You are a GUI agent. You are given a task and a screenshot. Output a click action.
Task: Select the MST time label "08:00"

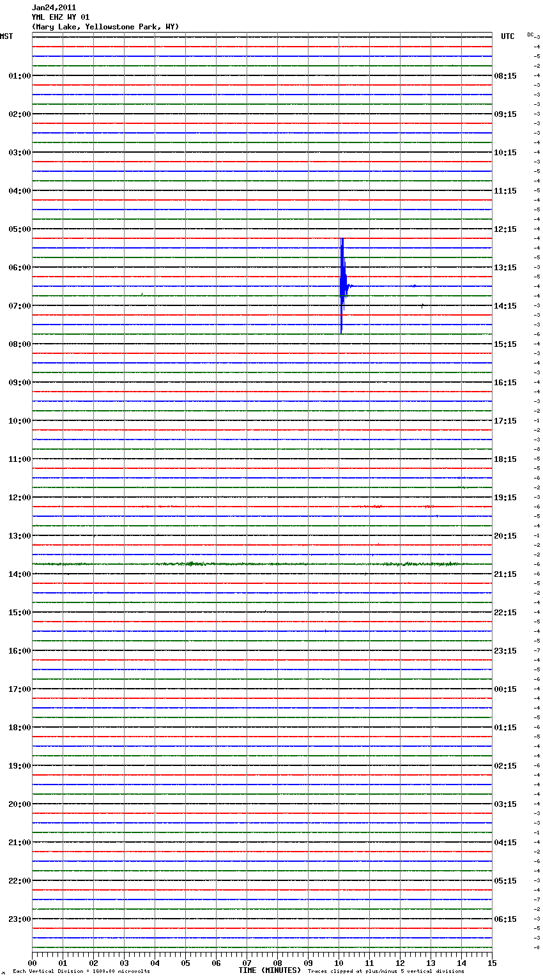(x=20, y=344)
